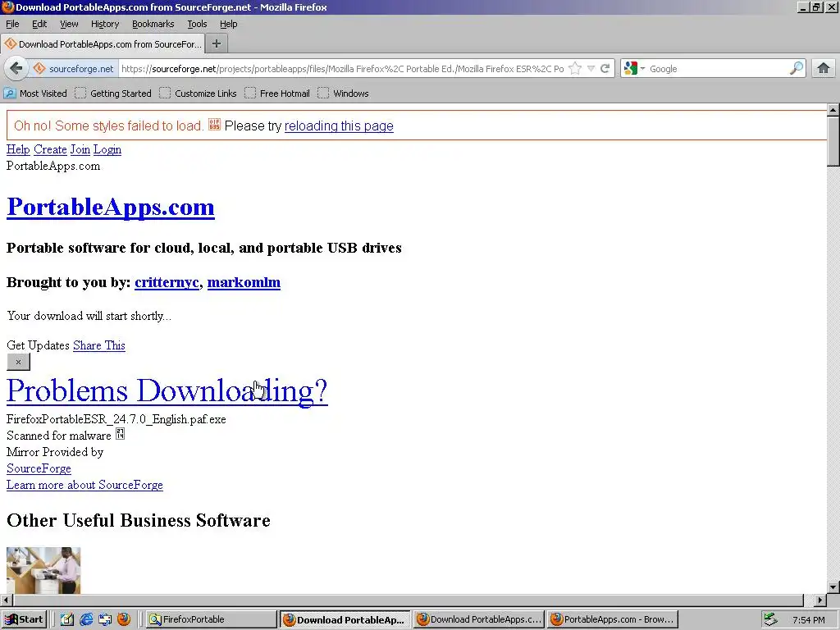Click the small × close button
The height and width of the screenshot is (630, 840).
tap(18, 362)
